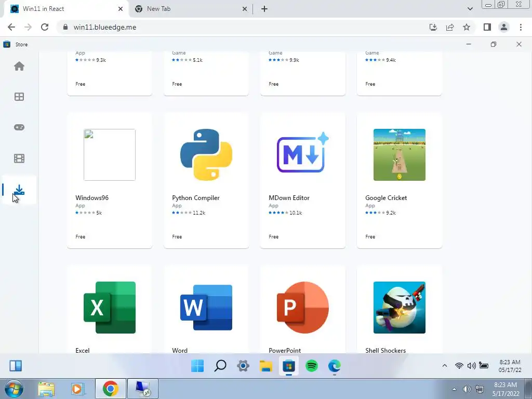Open the Windows96 app thumbnail
The image size is (532, 399).
coord(109,155)
